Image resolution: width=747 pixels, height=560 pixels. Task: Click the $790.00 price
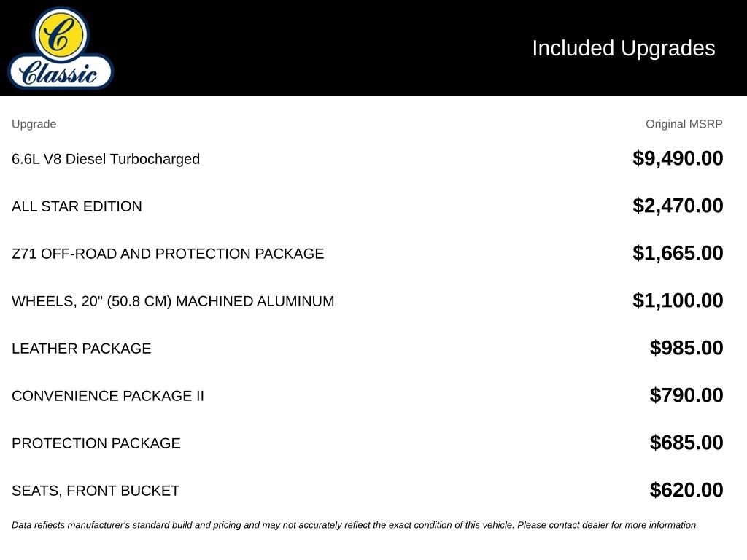click(x=686, y=395)
